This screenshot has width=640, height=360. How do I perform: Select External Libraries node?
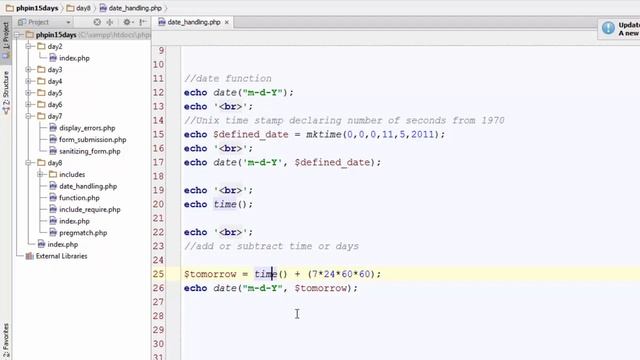tap(61, 256)
